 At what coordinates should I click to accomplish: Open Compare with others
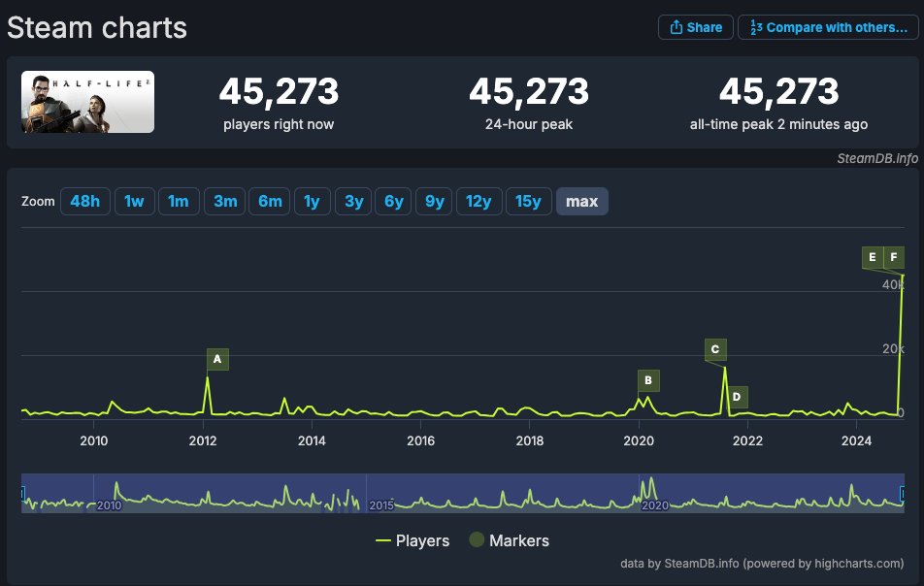[x=828, y=28]
